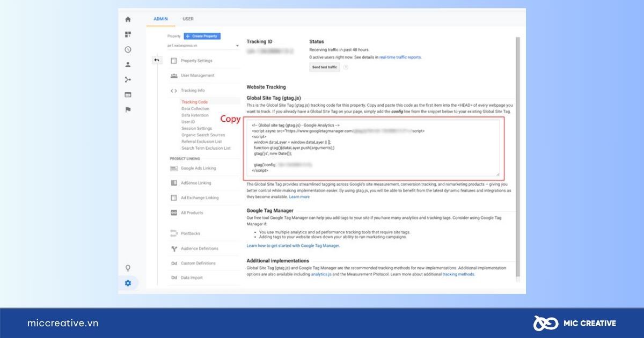Viewport: 644px width, 338px height.
Task: Collapse the Tracking Info section
Action: (193, 91)
